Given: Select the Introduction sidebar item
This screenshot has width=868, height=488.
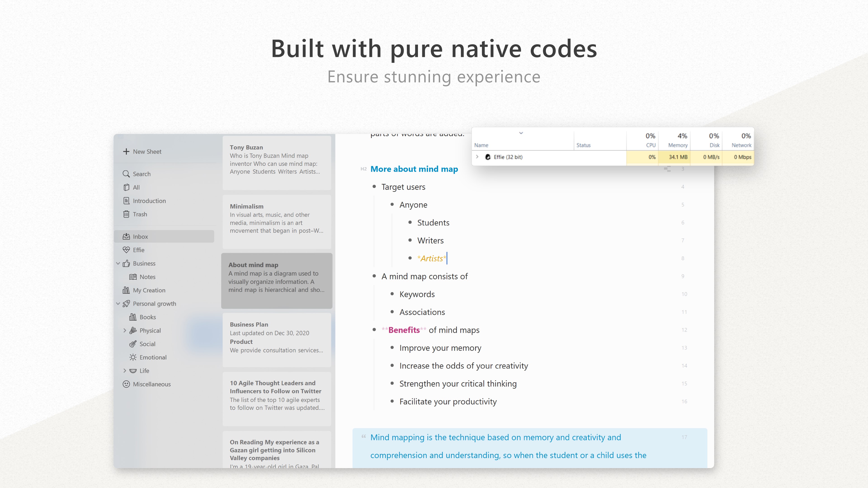Looking at the screenshot, I should (x=149, y=201).
